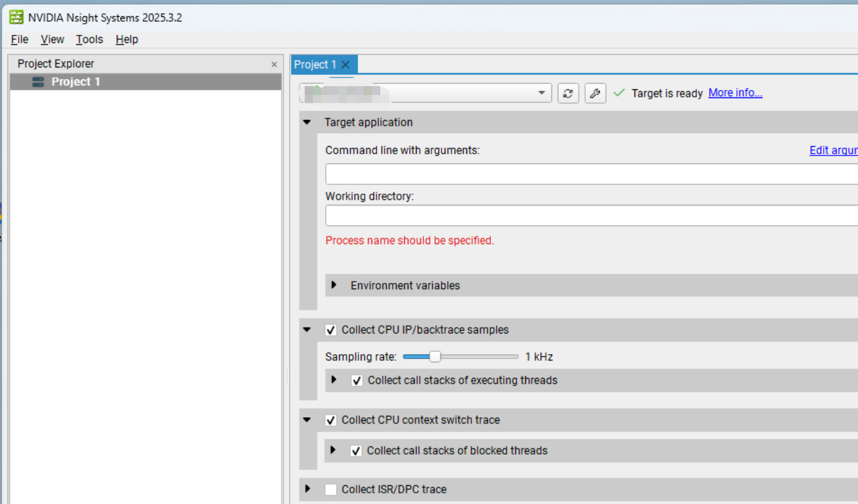
Task: Open the File menu
Action: click(19, 39)
